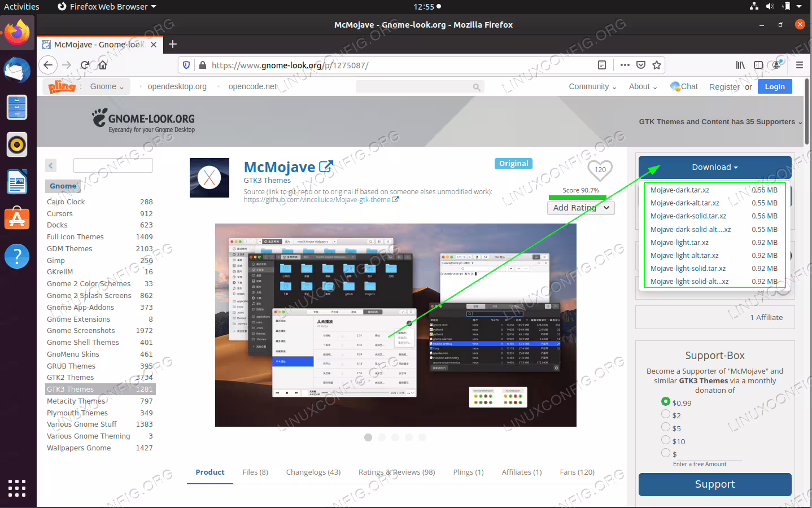Open the page actions menu
The image size is (812, 508).
pos(625,65)
